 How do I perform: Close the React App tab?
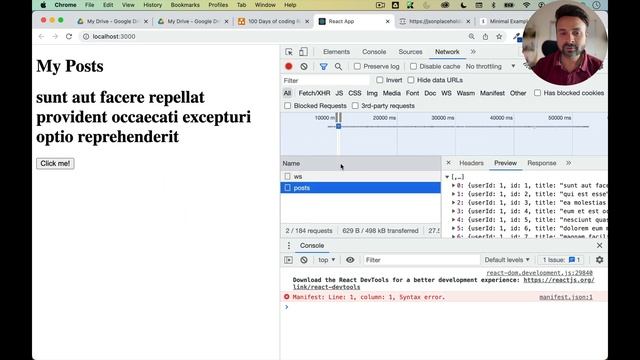coord(387,21)
